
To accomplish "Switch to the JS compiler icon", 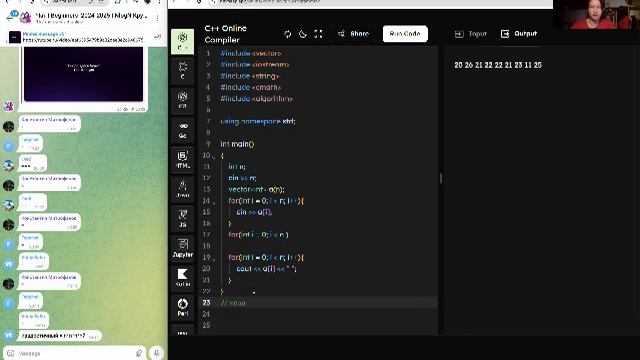I will (x=182, y=219).
